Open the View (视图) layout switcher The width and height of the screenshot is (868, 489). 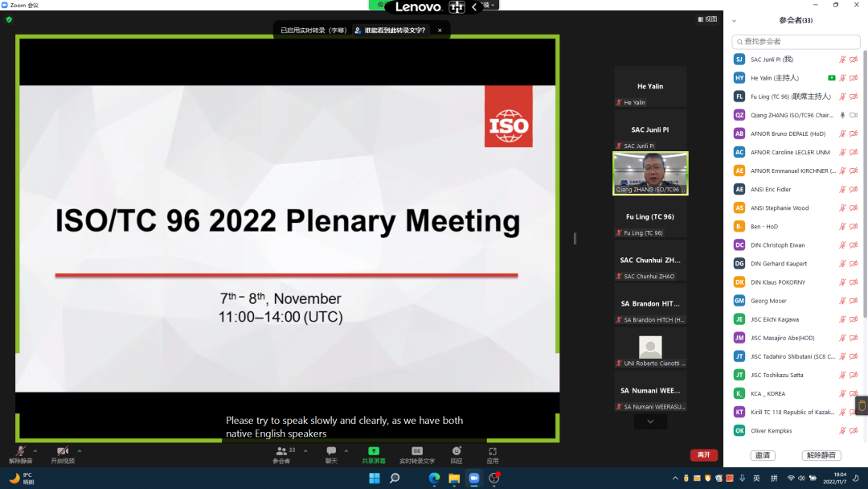[706, 19]
